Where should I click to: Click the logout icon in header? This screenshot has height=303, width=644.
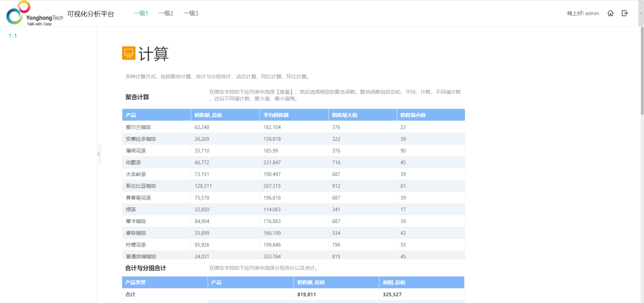tap(625, 13)
